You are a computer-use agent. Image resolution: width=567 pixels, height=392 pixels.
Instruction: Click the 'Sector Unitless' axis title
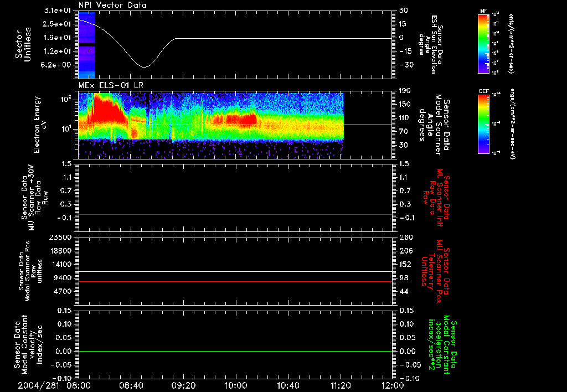click(23, 44)
